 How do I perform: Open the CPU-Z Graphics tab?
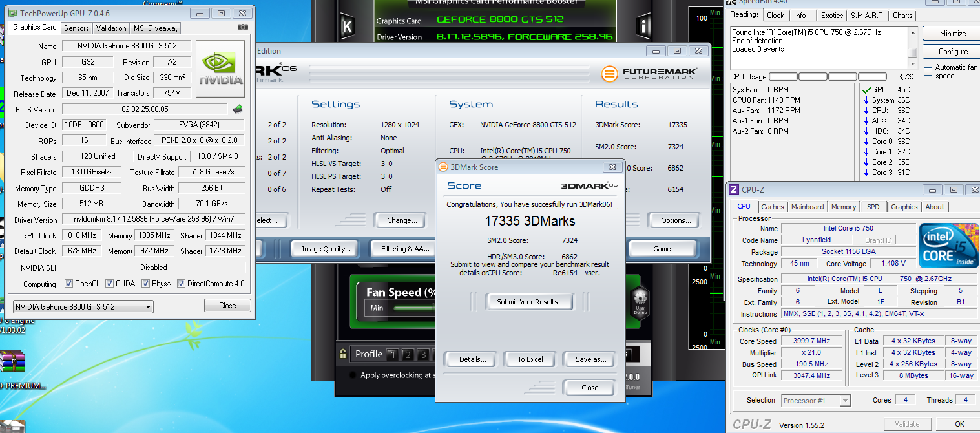pos(904,207)
